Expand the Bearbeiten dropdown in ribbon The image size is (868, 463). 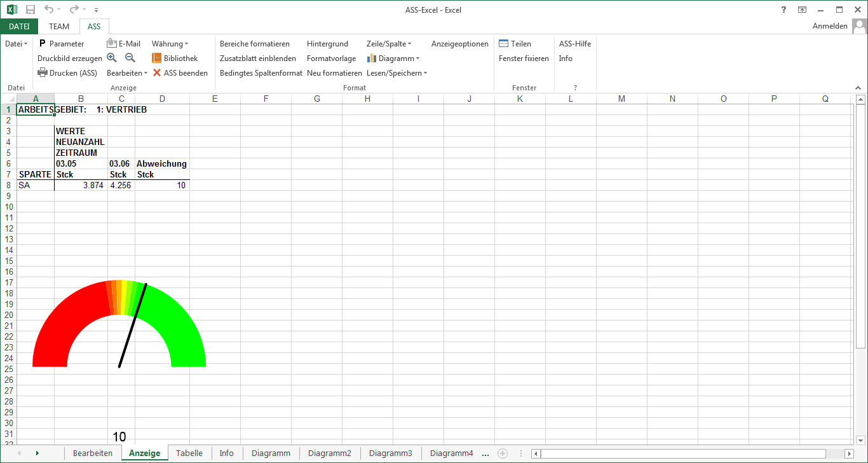tap(126, 73)
